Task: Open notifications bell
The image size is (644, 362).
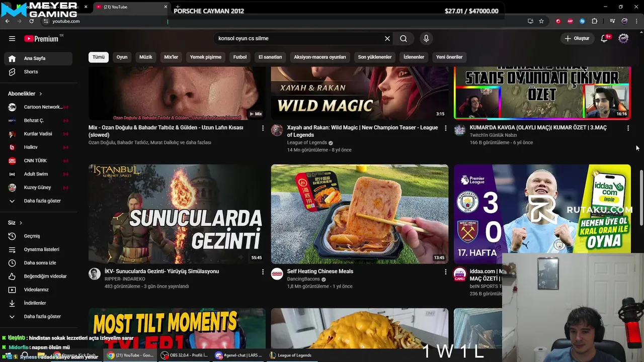Action: click(604, 38)
